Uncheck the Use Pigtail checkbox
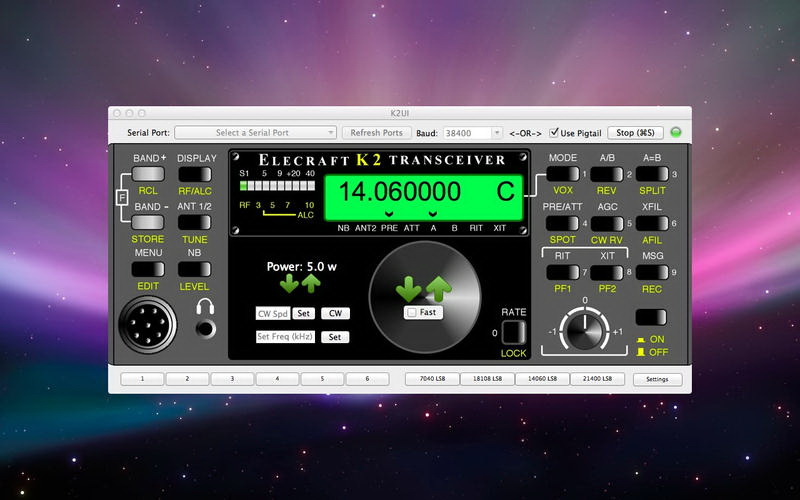Viewport: 800px width, 500px height. click(x=554, y=132)
